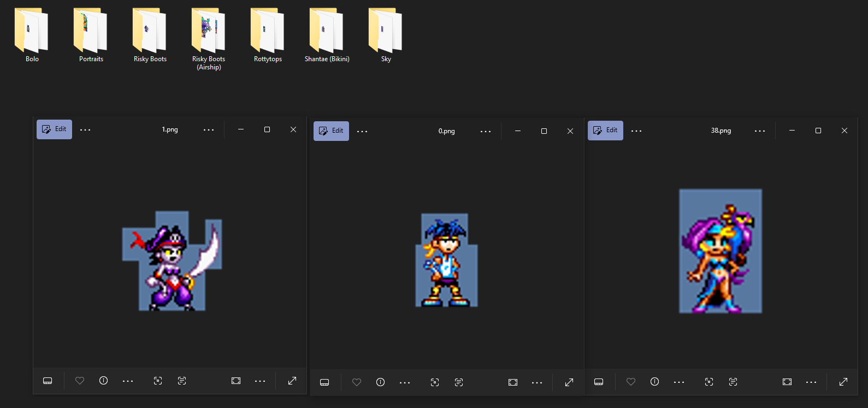Image resolution: width=868 pixels, height=408 pixels.
Task: Open the ellipsis menu right of the 1.png title
Action: (209, 130)
